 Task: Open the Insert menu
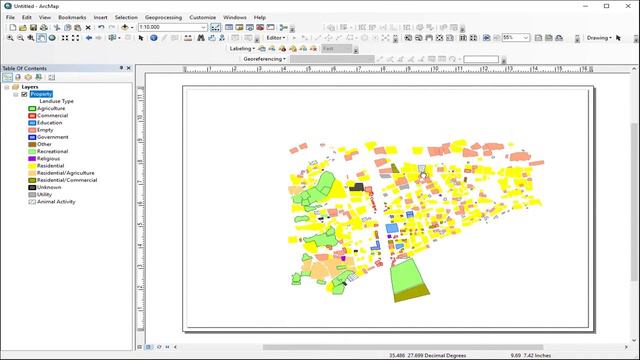pos(100,17)
